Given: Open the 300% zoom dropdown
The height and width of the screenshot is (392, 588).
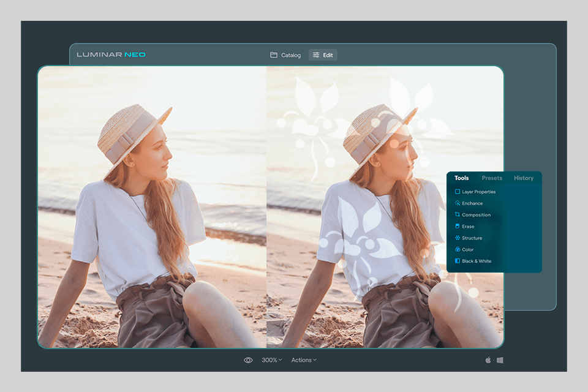Looking at the screenshot, I should (272, 360).
